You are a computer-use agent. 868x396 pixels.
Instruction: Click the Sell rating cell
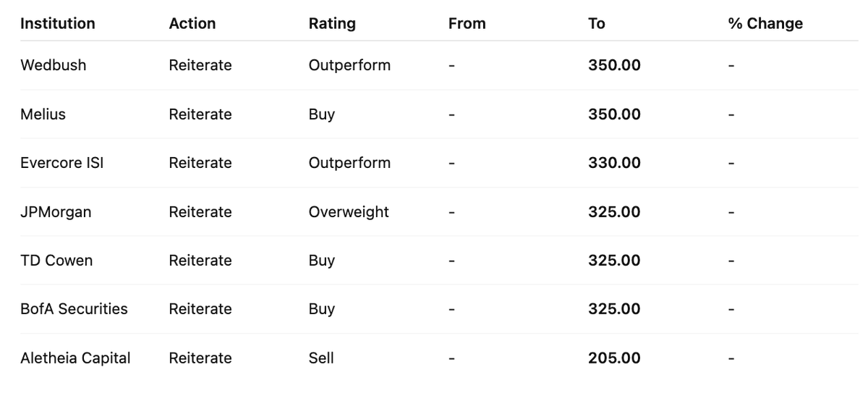(321, 358)
